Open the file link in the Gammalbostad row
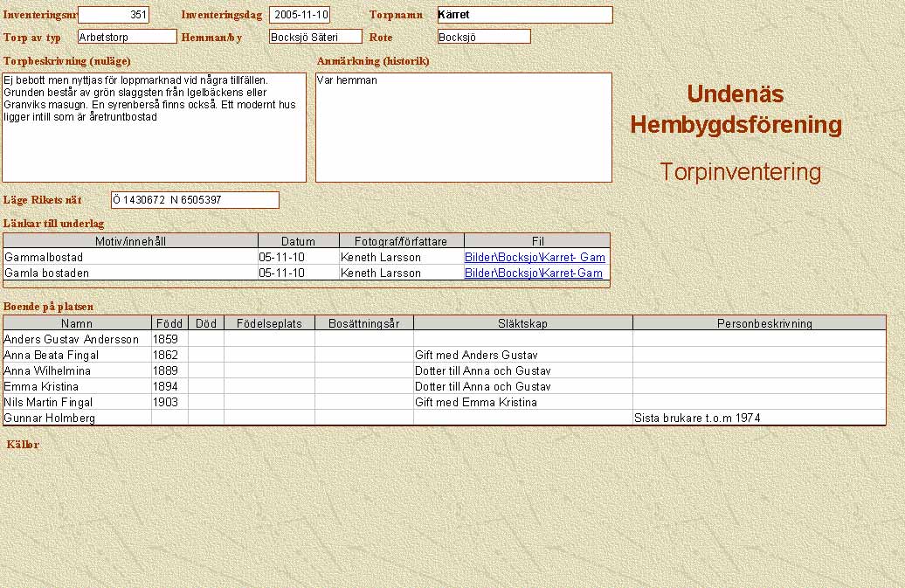 pos(535,258)
